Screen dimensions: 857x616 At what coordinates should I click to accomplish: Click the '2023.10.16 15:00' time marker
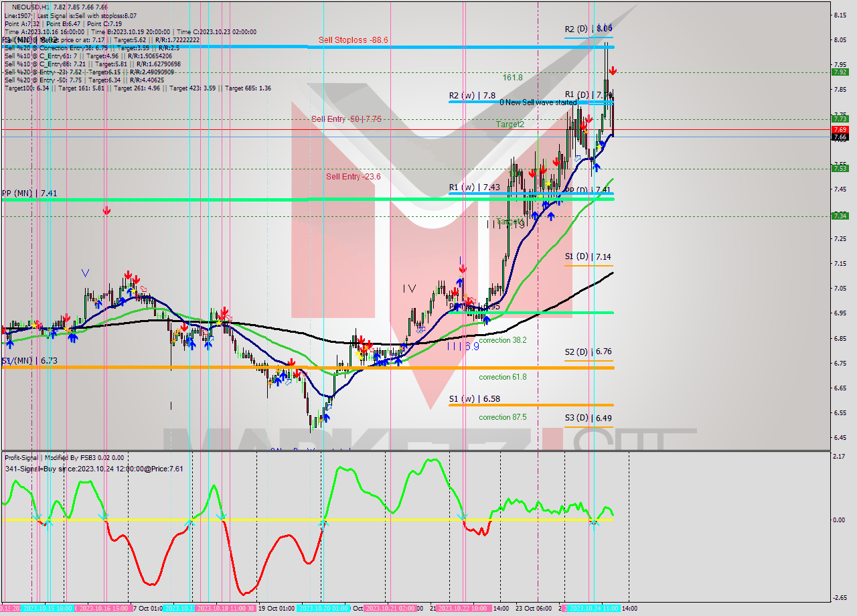104,609
